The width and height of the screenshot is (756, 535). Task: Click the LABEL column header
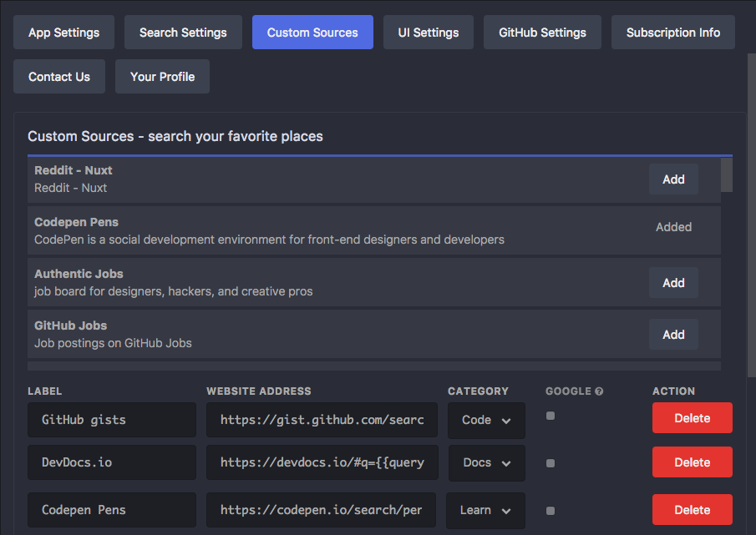coord(45,391)
